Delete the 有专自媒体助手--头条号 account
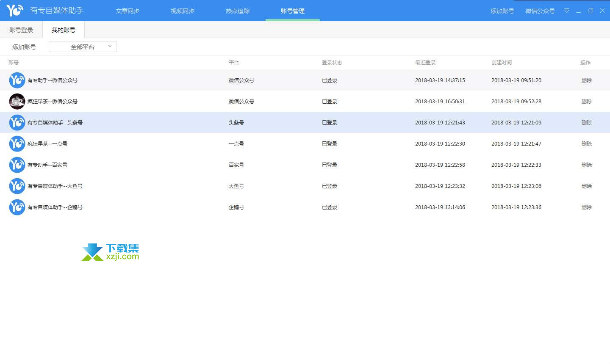Viewport: 610px width, 364px height. [587, 123]
